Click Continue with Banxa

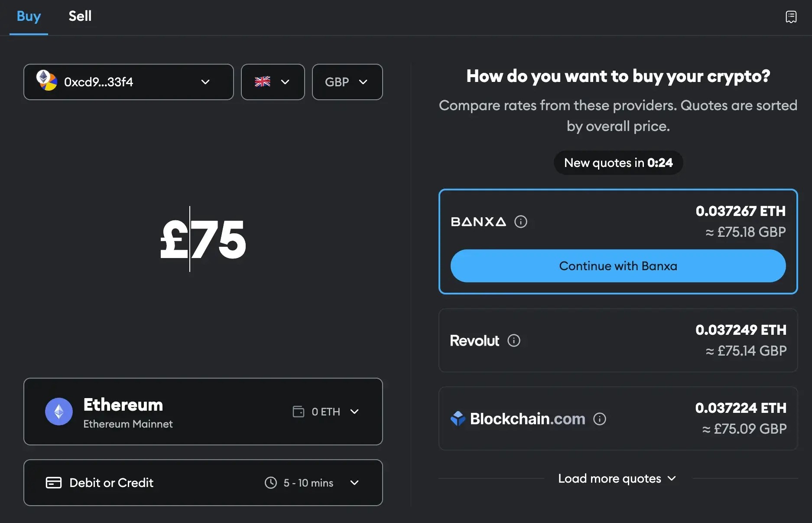(618, 266)
